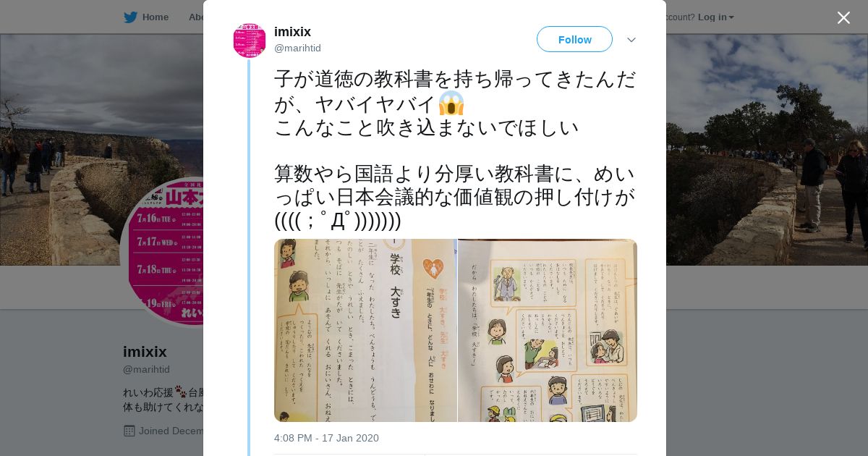This screenshot has height=456, width=868.
Task: Open the tweet timestamp 4:08 PM link
Action: 326,438
